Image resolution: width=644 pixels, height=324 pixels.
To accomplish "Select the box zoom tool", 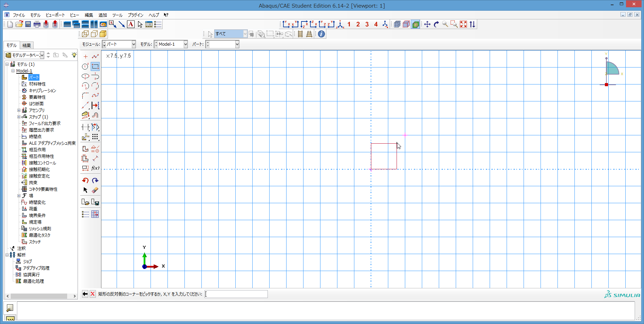I will (454, 24).
